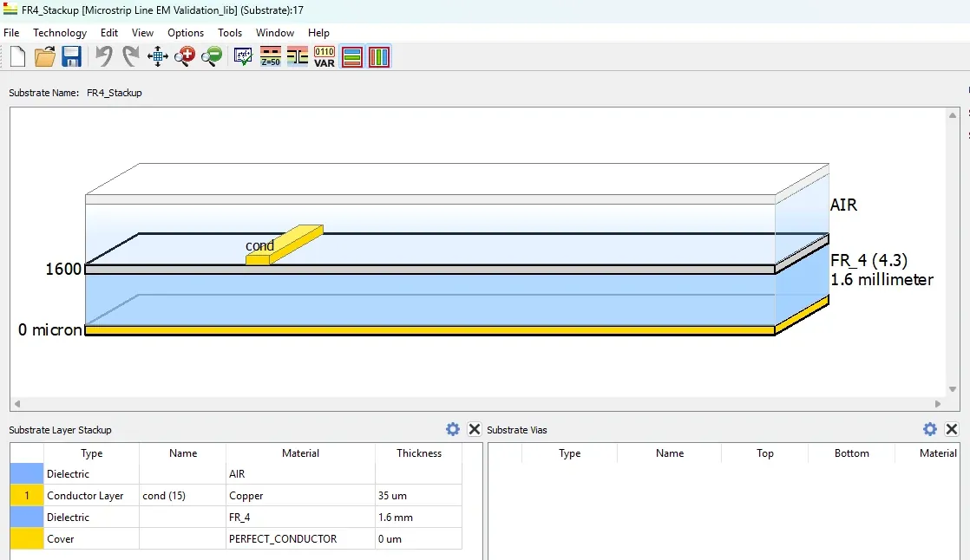Open a substrate with the folder icon
Image resolution: width=970 pixels, height=560 pixels.
point(44,57)
